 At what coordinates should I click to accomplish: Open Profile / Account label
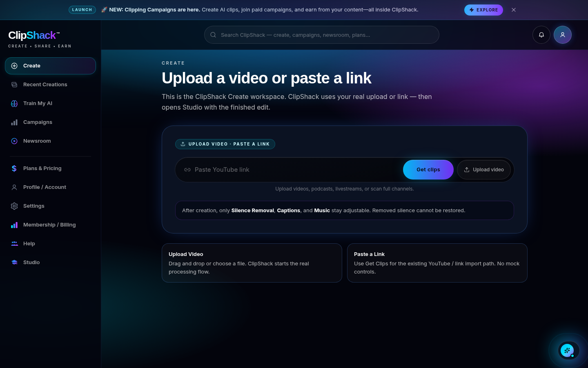click(45, 187)
